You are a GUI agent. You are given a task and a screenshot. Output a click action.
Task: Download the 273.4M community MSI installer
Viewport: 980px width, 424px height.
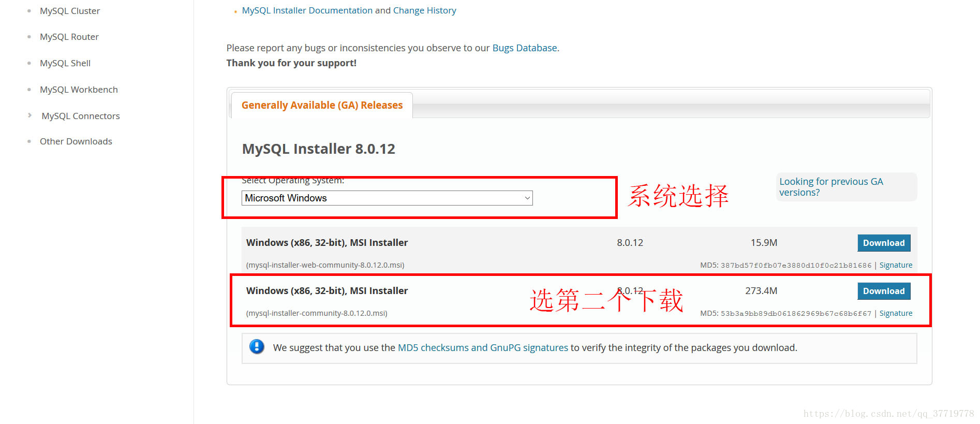point(884,291)
